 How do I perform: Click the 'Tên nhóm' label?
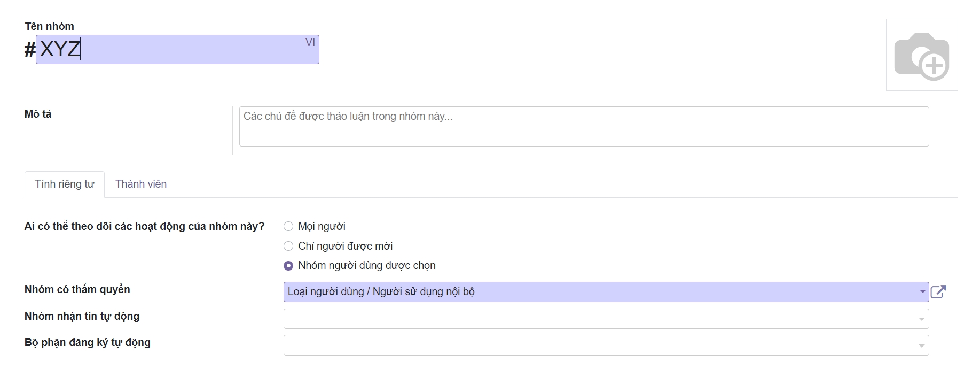pos(49,26)
